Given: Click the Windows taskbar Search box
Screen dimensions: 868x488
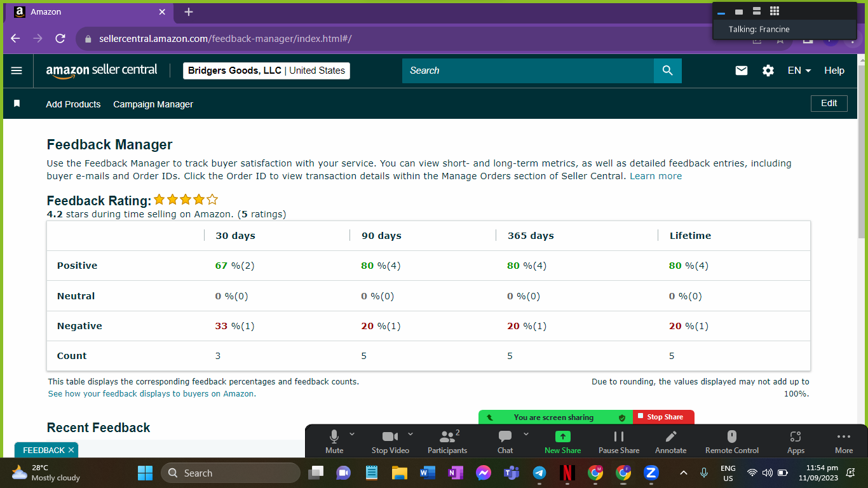Looking at the screenshot, I should click(230, 473).
